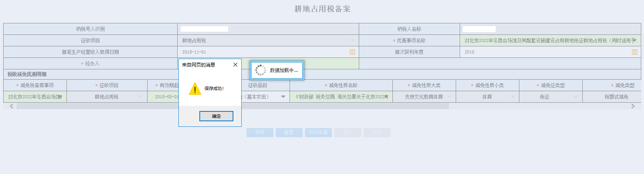Image resolution: width=644 pixels, height=174 pixels.
Task: Open top 征收项目 耕地占用税 dropdown
Action: (x=352, y=40)
